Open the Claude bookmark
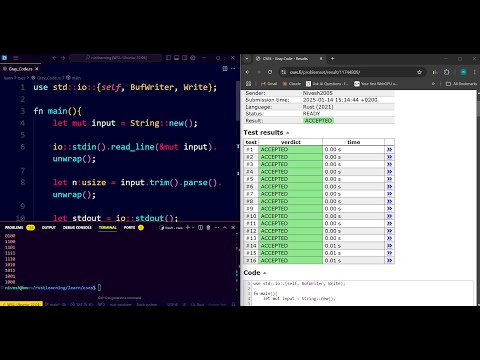This screenshot has height=360, width=480. pyautogui.click(x=292, y=84)
